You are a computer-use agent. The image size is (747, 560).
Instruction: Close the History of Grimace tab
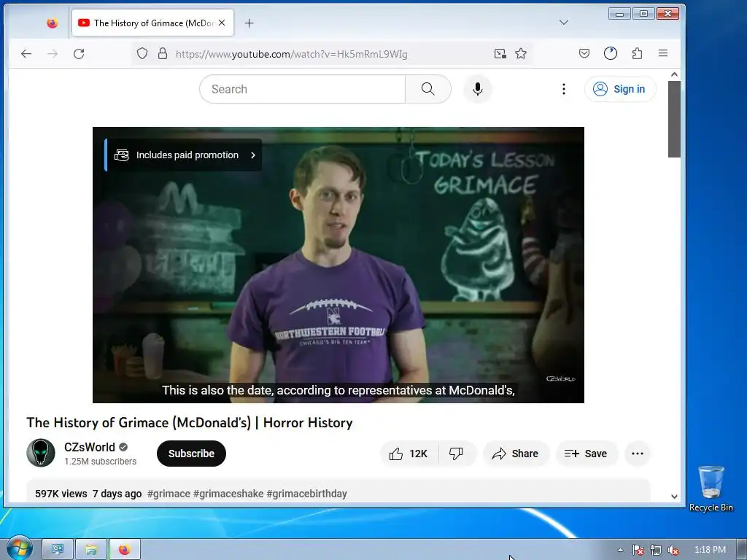point(222,23)
